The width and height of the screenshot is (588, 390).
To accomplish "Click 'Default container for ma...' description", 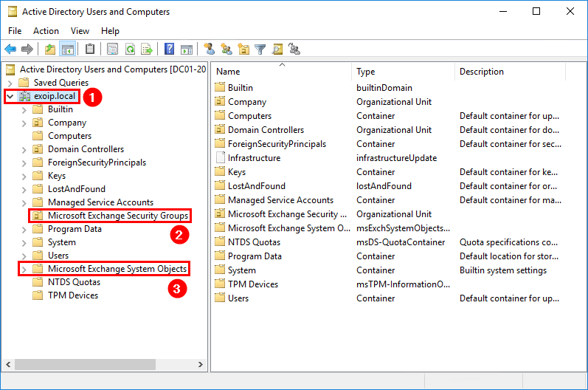I will (x=511, y=200).
